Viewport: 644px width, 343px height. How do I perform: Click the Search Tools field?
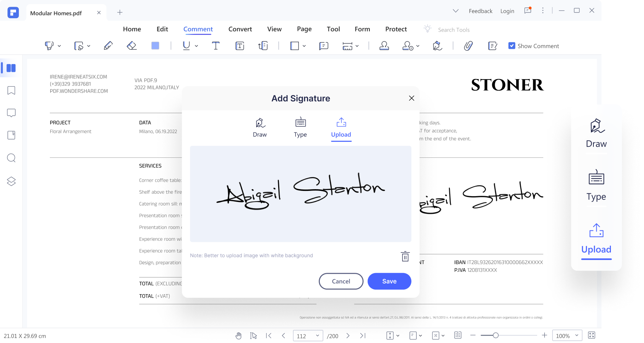pyautogui.click(x=453, y=30)
